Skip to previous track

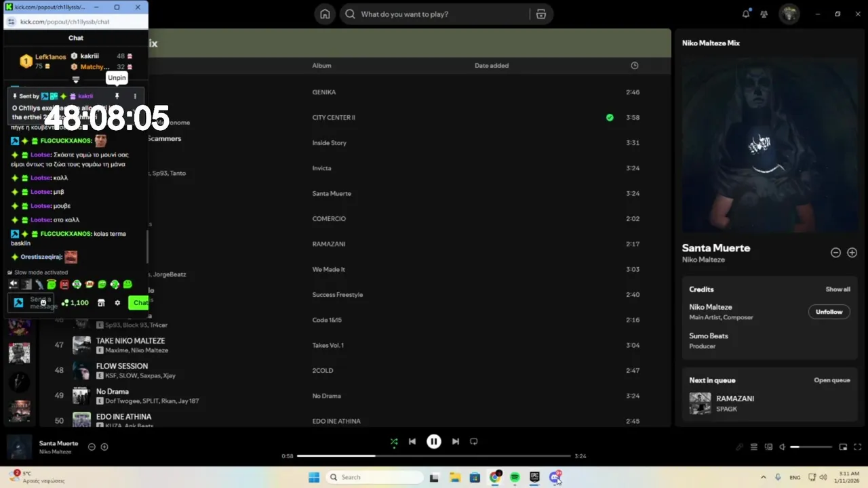point(412,441)
